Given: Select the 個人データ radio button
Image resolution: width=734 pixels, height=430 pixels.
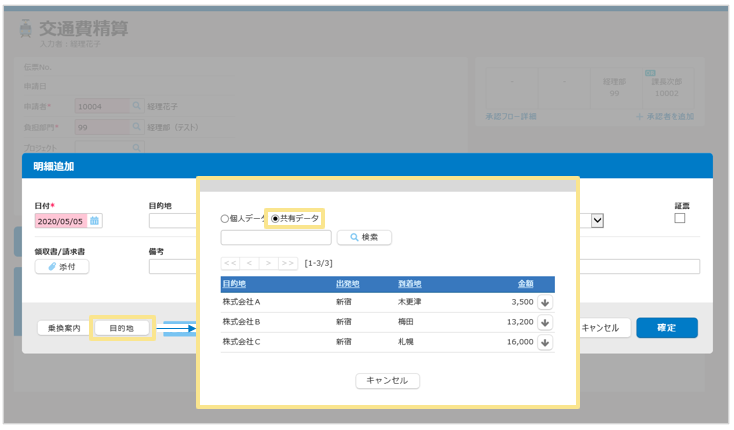Looking at the screenshot, I should (225, 218).
